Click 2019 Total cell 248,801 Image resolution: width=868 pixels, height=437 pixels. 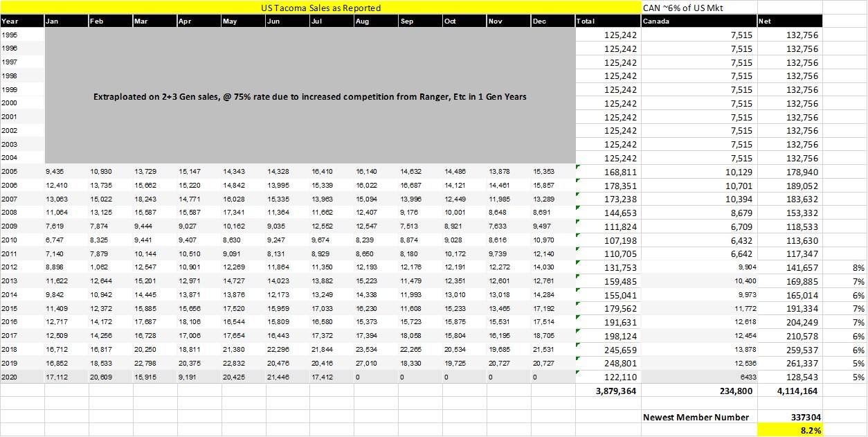coord(608,363)
